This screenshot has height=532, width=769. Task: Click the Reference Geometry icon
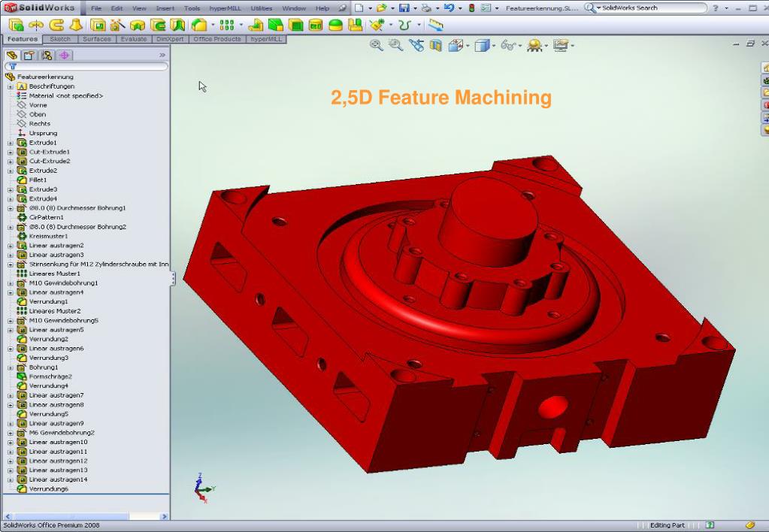point(376,25)
